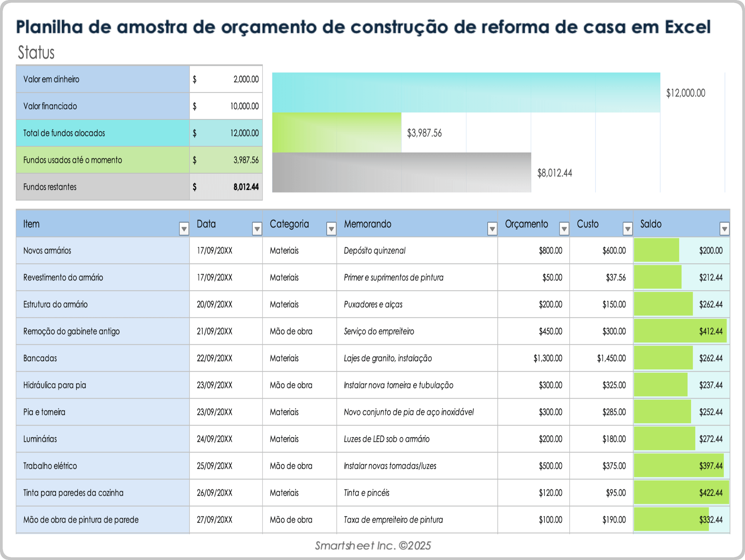The height and width of the screenshot is (560, 745).
Task: Open the Custo column filter dropdown
Action: (x=628, y=229)
